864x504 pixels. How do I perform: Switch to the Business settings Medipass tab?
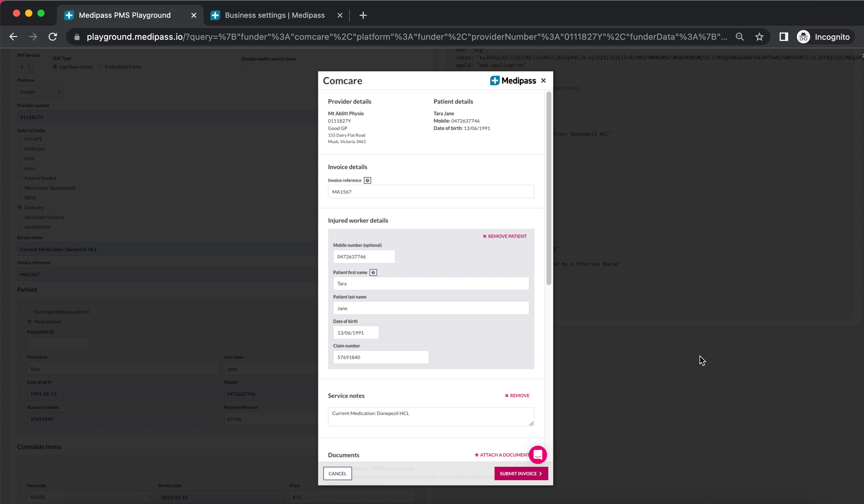tap(274, 15)
